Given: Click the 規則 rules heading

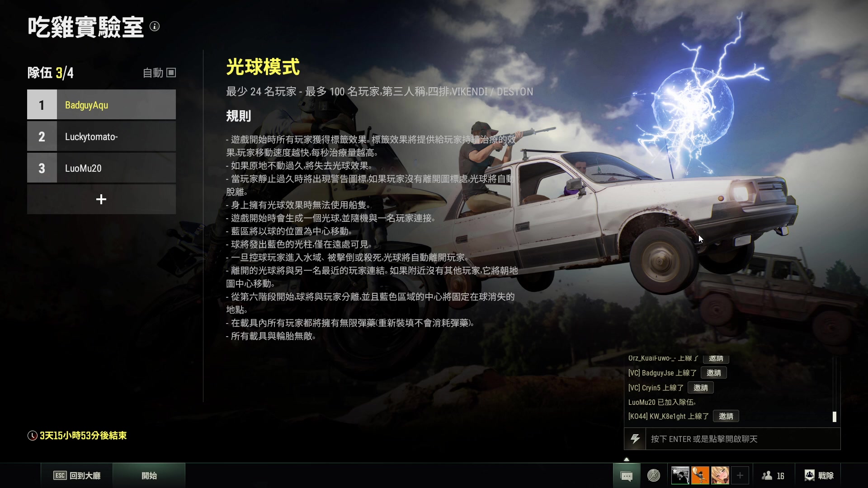Looking at the screenshot, I should [x=238, y=116].
